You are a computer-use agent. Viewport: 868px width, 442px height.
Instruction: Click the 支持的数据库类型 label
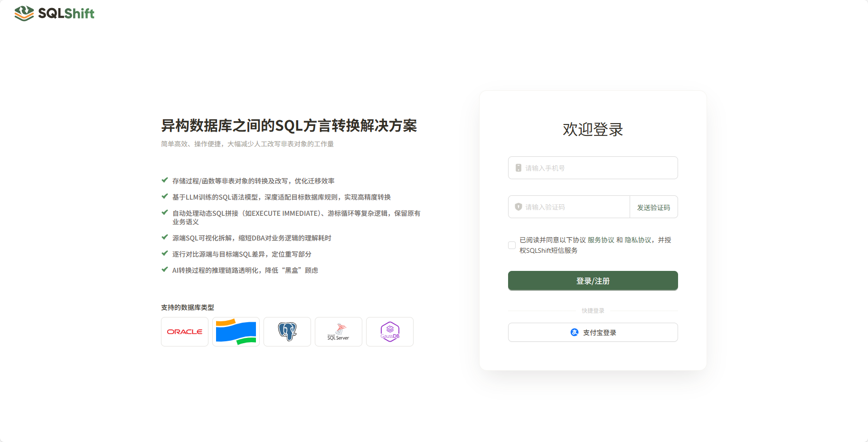[188, 307]
